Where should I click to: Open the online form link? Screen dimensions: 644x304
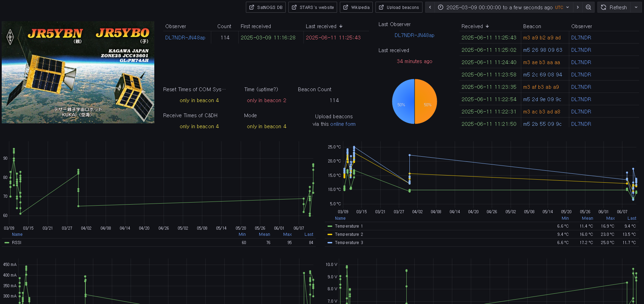click(343, 124)
